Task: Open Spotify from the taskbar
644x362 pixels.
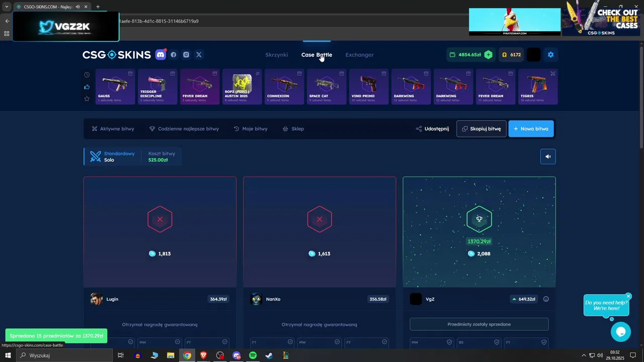Action: tap(253, 355)
